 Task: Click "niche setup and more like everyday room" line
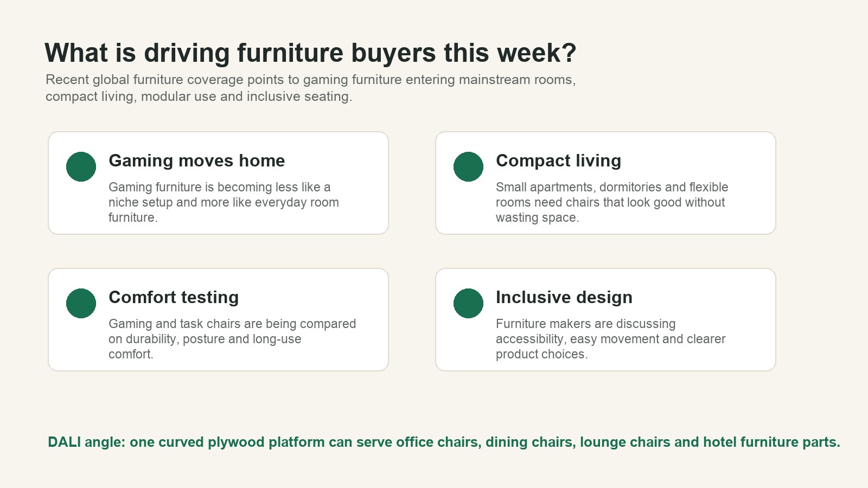coord(224,202)
